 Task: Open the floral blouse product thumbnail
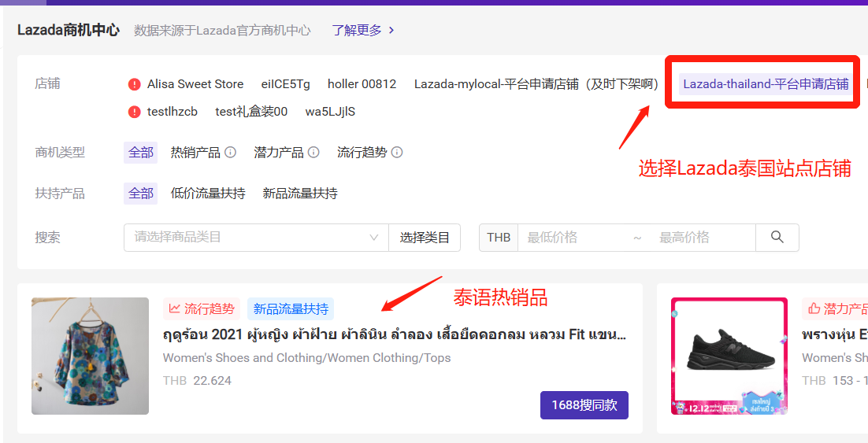point(90,356)
